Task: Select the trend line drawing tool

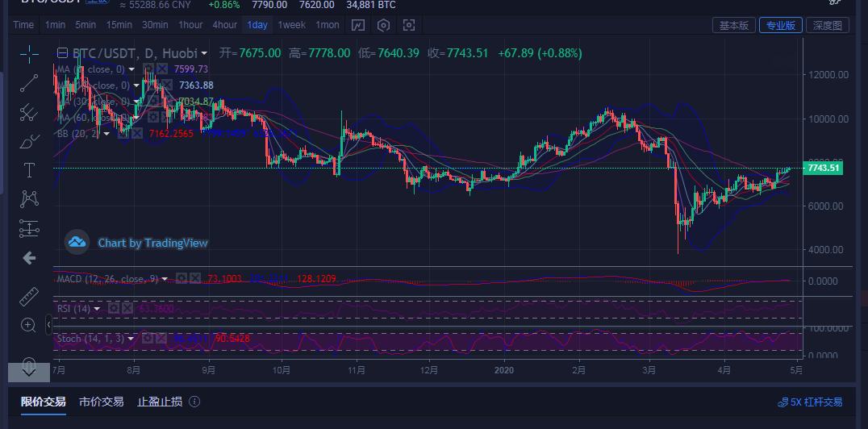Action: (29, 82)
